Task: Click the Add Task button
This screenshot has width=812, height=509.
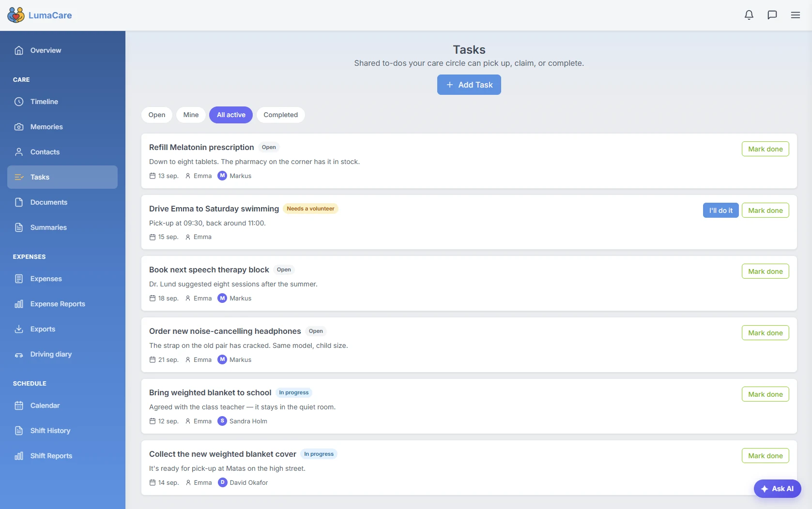Action: 469,85
